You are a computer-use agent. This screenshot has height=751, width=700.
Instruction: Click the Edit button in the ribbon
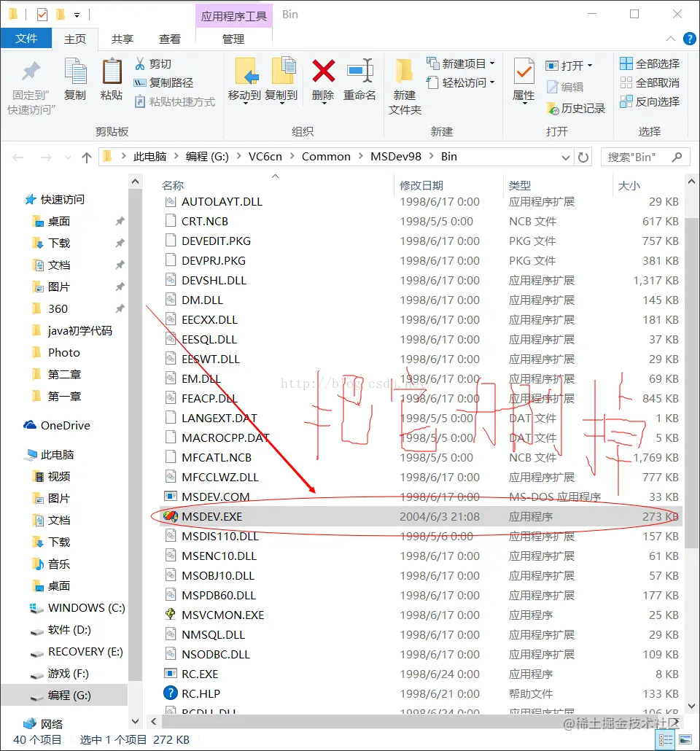tap(565, 87)
